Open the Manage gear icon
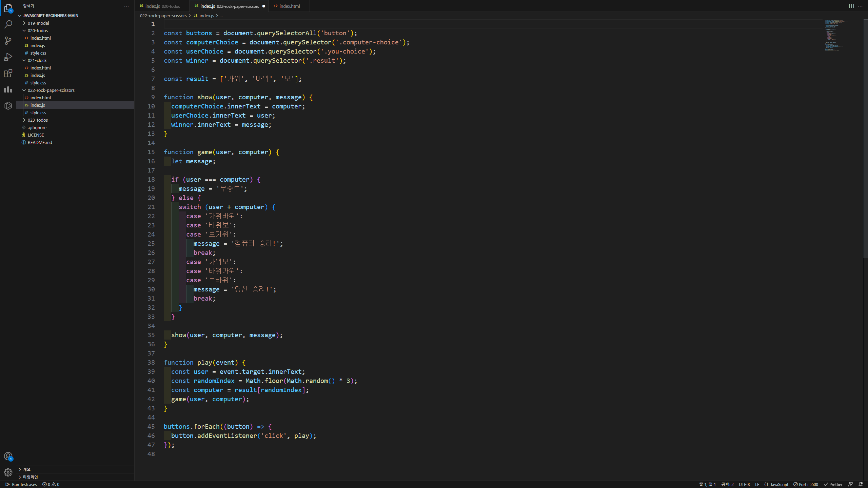868x488 pixels. [8, 472]
